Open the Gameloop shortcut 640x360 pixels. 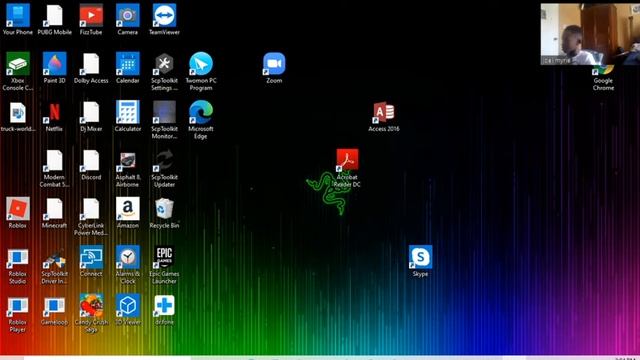(x=54, y=305)
